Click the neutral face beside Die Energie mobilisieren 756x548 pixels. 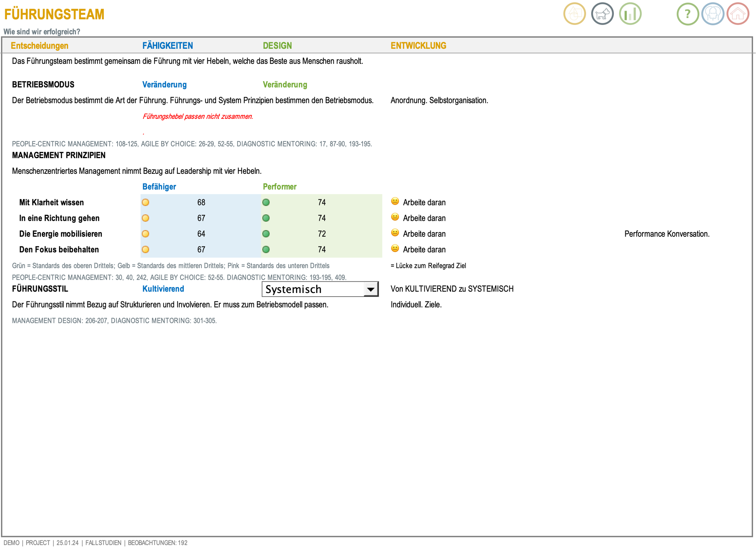point(395,232)
